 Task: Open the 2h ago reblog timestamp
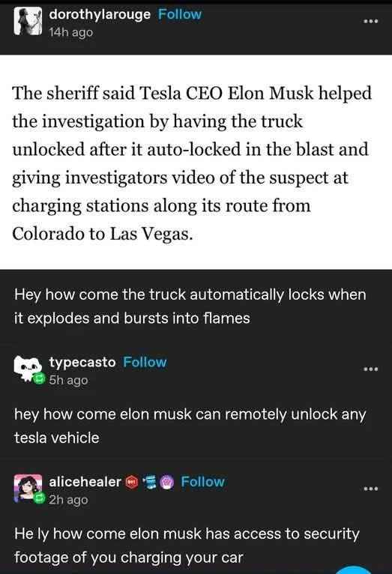[68, 500]
